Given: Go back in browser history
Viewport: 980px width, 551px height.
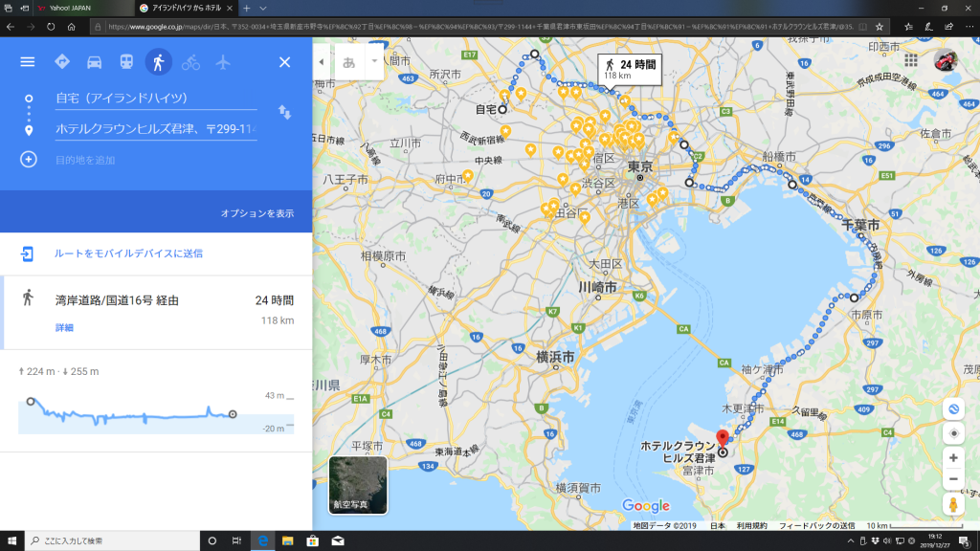Looking at the screenshot, I should tap(11, 27).
